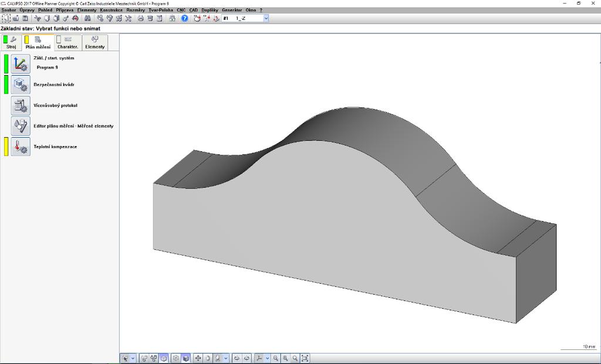Expand selection tool dropdown arrow
The height and width of the screenshot is (364, 601).
(133, 358)
